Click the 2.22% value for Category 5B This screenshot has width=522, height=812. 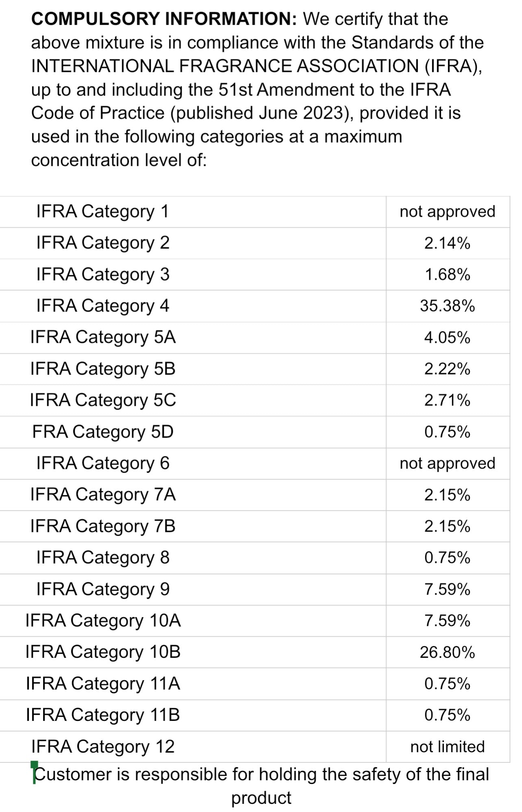point(447,369)
